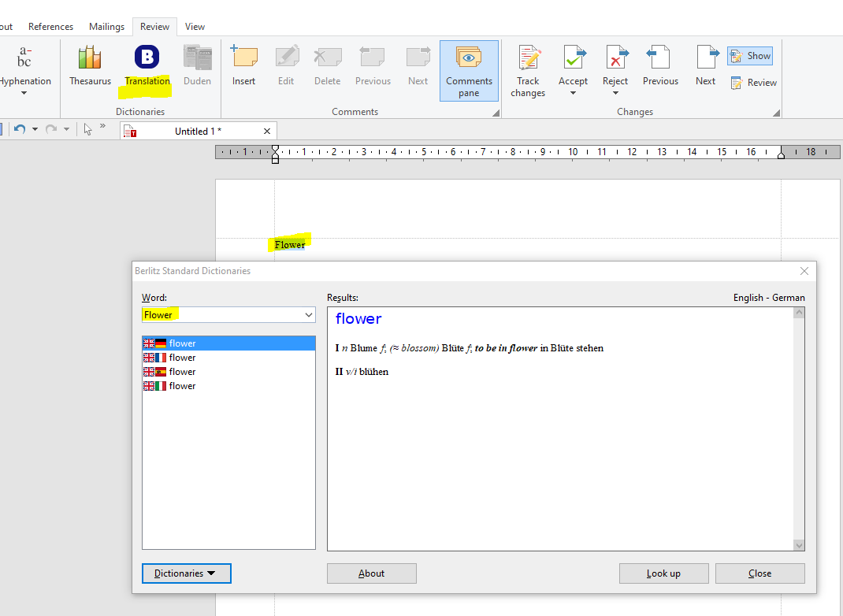Open the Dictionaries dropdown button
Image resolution: width=843 pixels, height=616 pixels.
click(186, 573)
